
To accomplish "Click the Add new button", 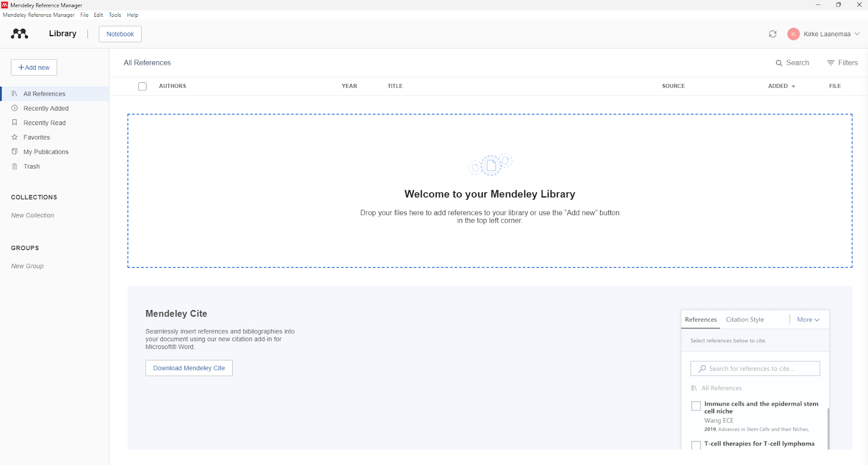I will point(34,68).
